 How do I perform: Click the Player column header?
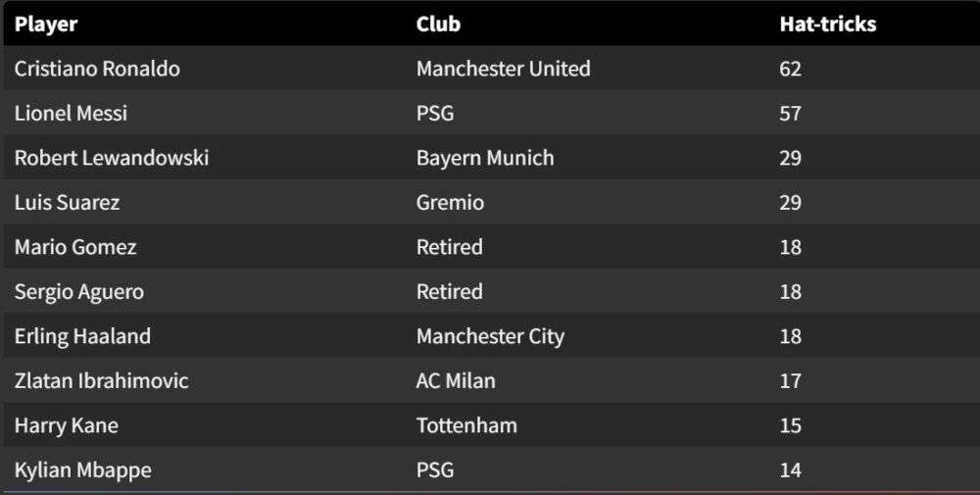coord(46,25)
